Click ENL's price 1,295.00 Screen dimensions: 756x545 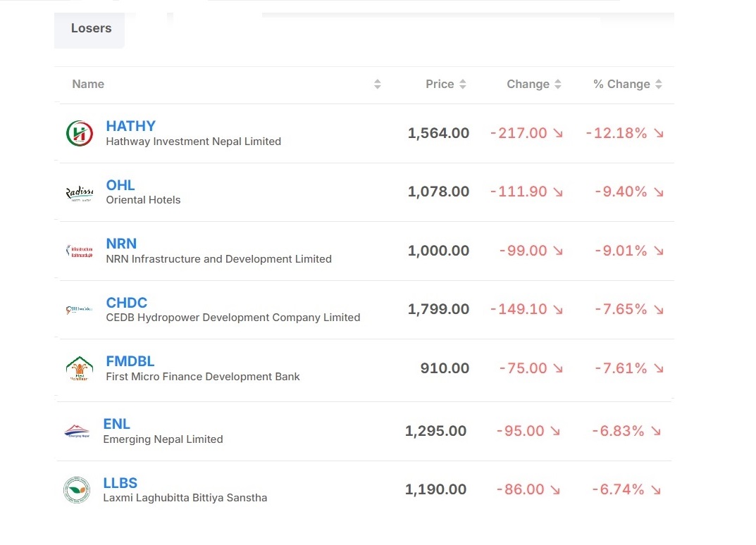435,431
